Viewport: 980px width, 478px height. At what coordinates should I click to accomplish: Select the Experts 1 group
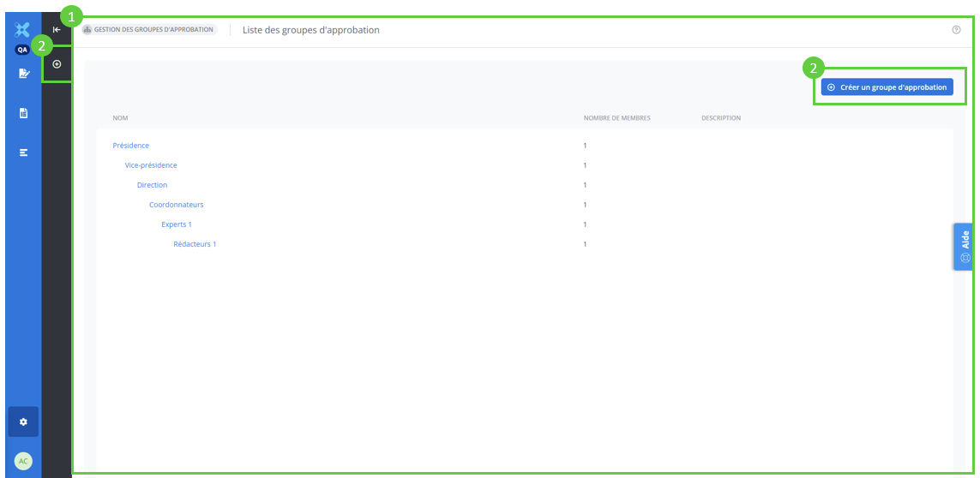click(177, 224)
